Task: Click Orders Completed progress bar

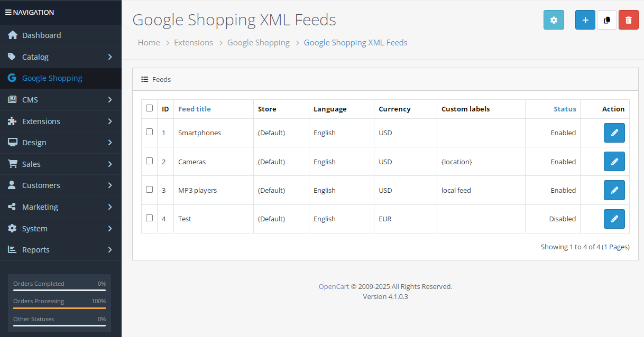Action: pyautogui.click(x=59, y=290)
